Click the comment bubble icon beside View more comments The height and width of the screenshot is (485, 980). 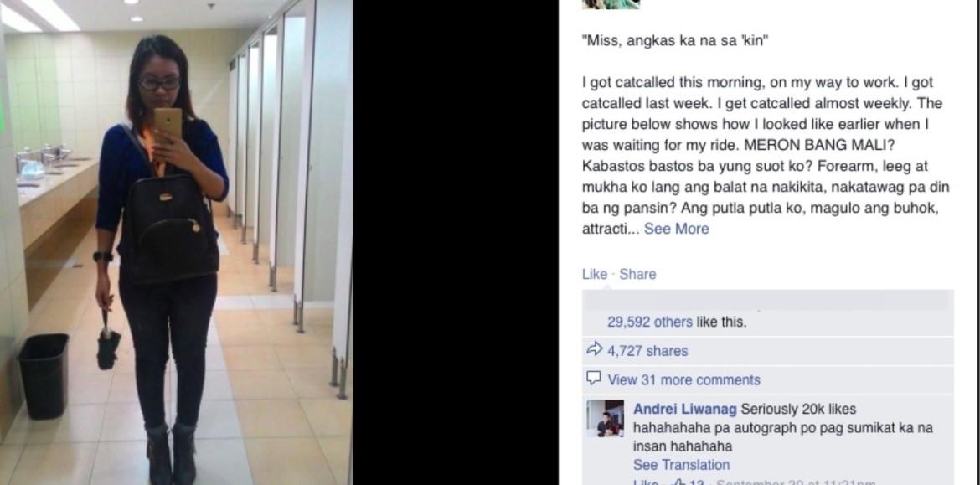coord(594,378)
